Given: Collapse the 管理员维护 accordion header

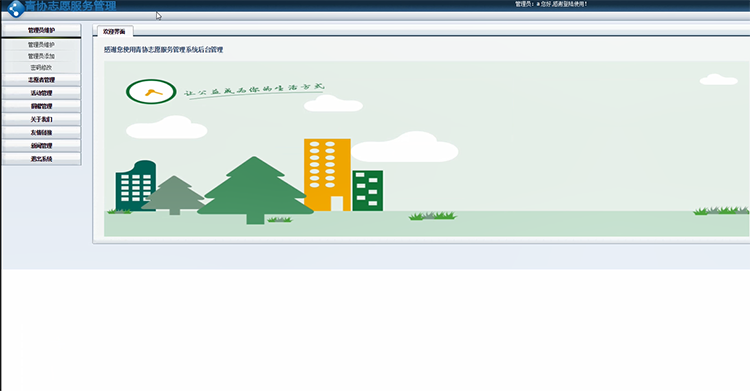Looking at the screenshot, I should (x=41, y=30).
